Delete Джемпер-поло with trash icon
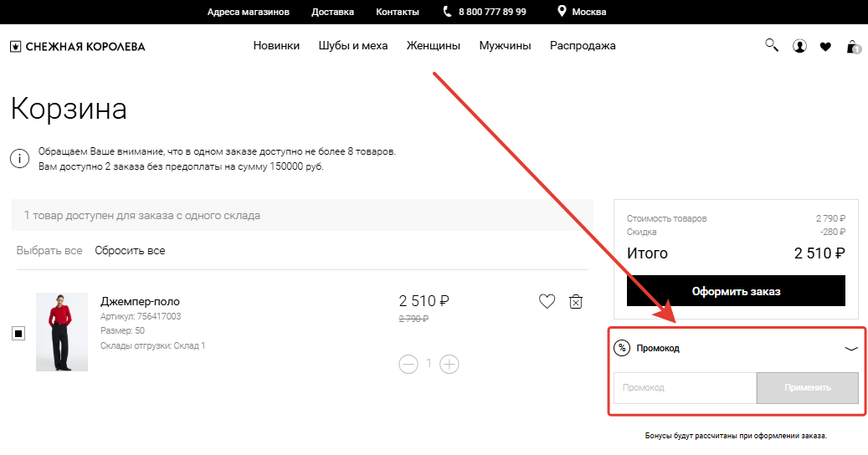Screen dimensions: 868x455 pyautogui.click(x=576, y=301)
